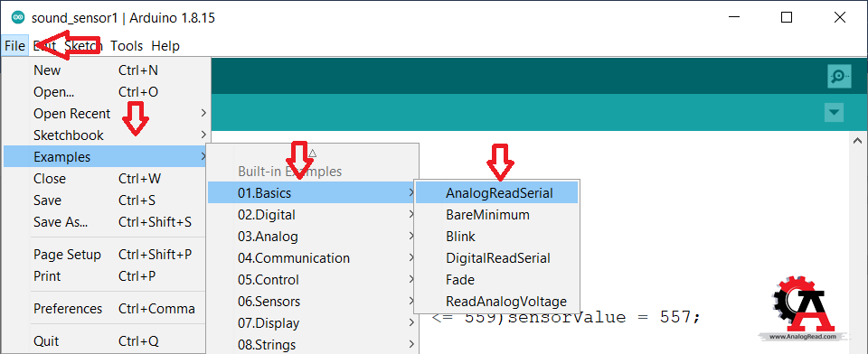Screen dimensions: 868x354
Task: Open the Blink example
Action: 496,237
